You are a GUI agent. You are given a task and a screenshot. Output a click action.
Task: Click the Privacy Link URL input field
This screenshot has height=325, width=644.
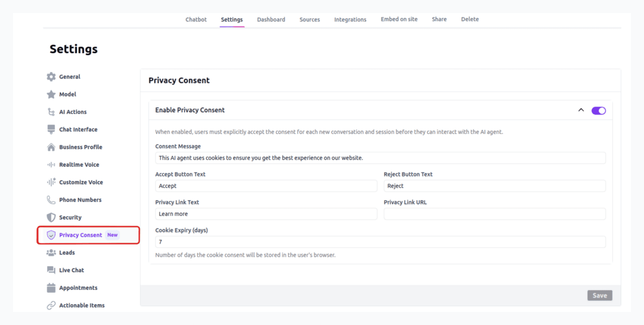point(495,213)
